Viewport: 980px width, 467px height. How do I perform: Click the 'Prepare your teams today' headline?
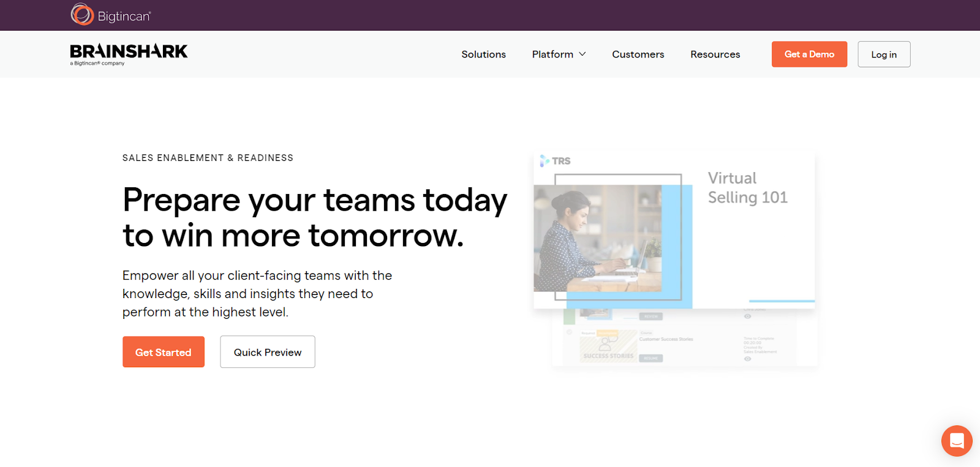[315, 217]
